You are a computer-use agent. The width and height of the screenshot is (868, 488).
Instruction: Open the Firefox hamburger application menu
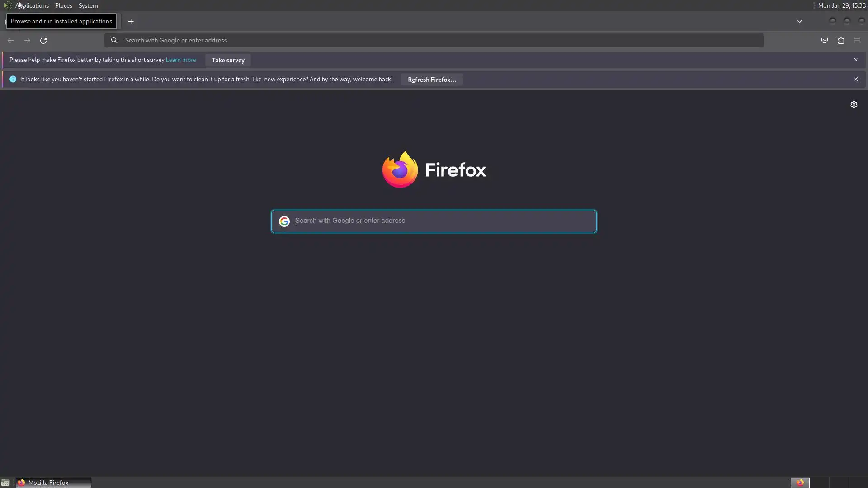tap(857, 41)
